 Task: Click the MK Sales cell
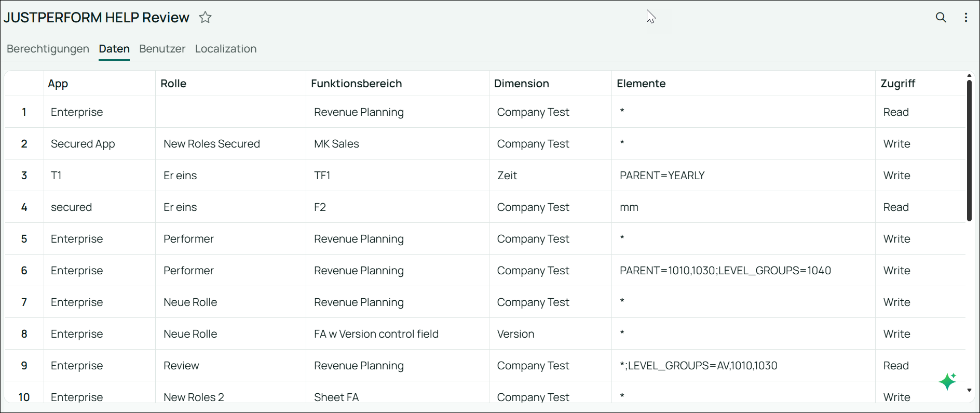pyautogui.click(x=398, y=144)
